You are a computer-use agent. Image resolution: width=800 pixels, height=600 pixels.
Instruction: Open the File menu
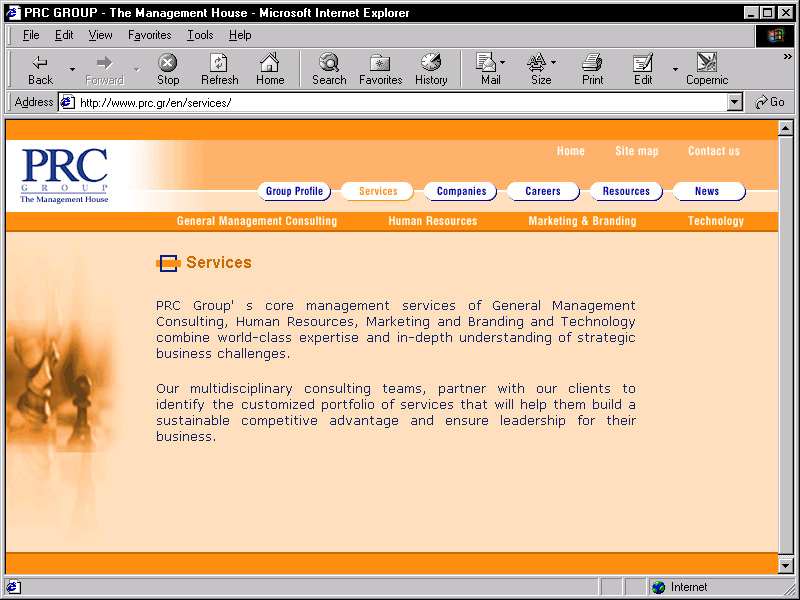point(31,35)
